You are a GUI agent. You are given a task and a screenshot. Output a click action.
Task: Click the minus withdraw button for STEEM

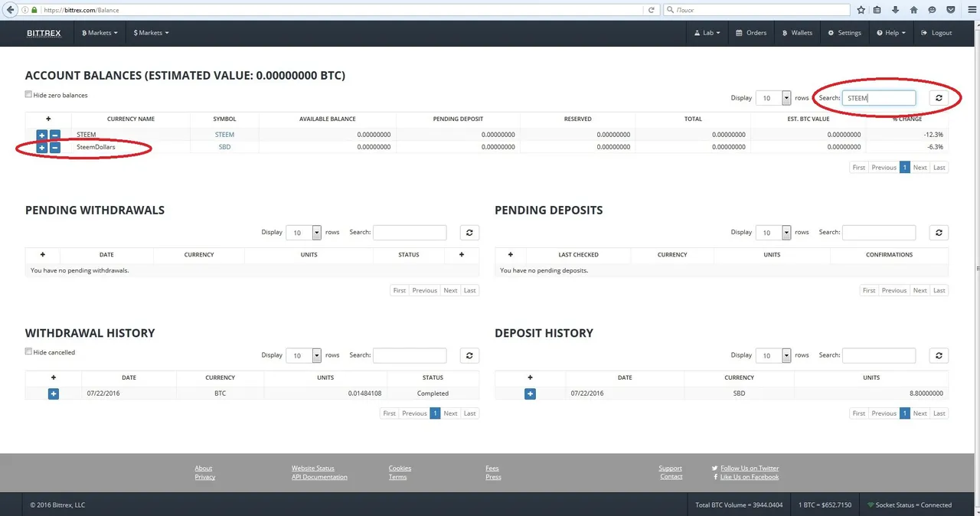[55, 136]
